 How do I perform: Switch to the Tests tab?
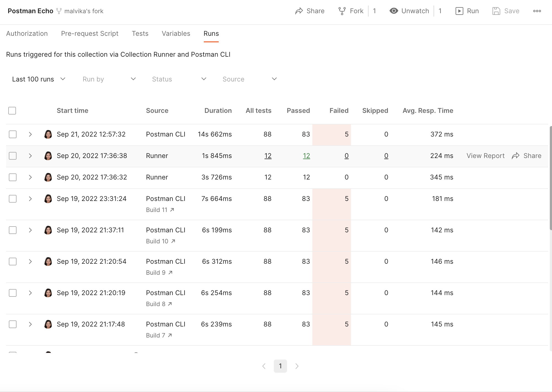[x=140, y=33]
